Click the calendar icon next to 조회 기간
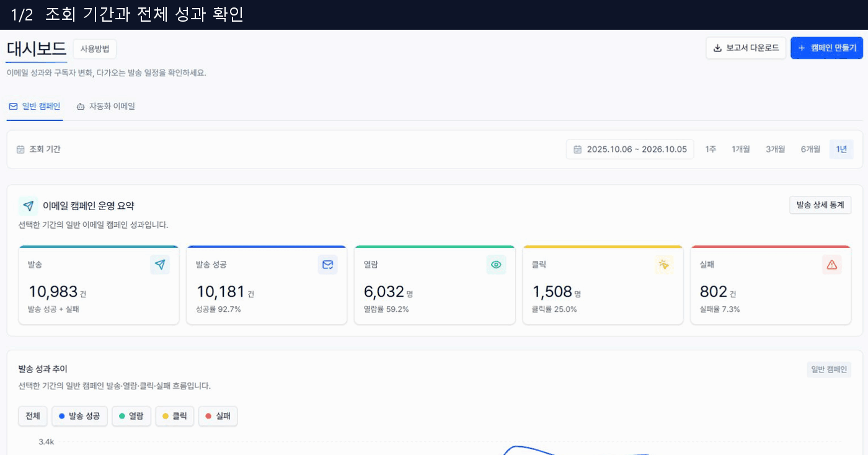This screenshot has height=455, width=868. point(20,149)
